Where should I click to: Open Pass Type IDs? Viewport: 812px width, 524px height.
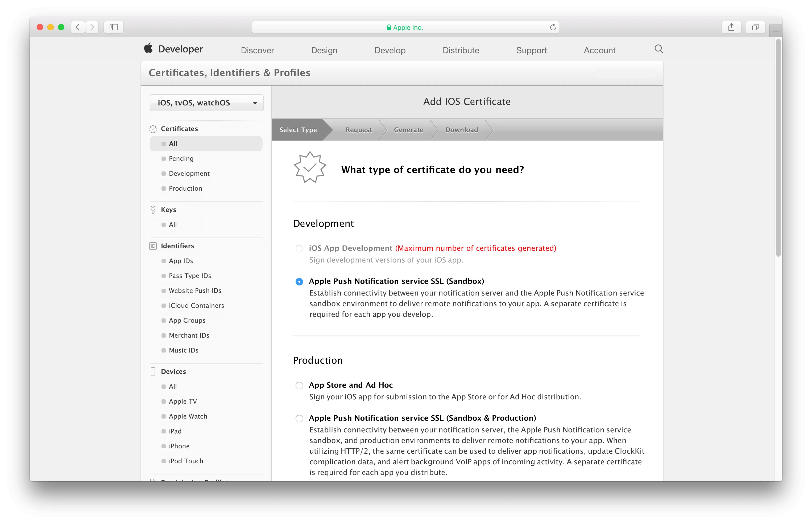coord(190,276)
